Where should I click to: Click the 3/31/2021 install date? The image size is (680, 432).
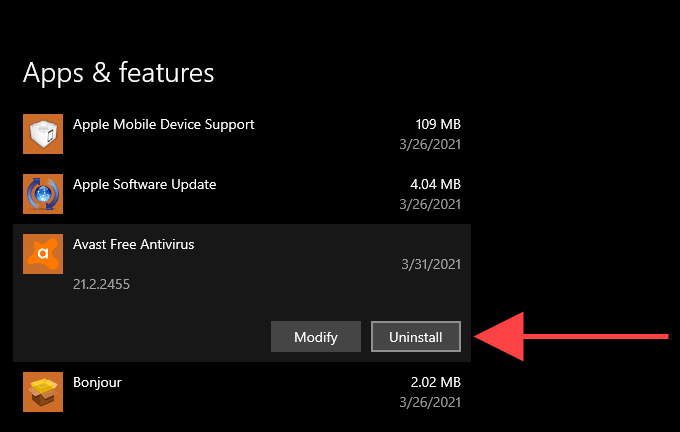(x=431, y=264)
